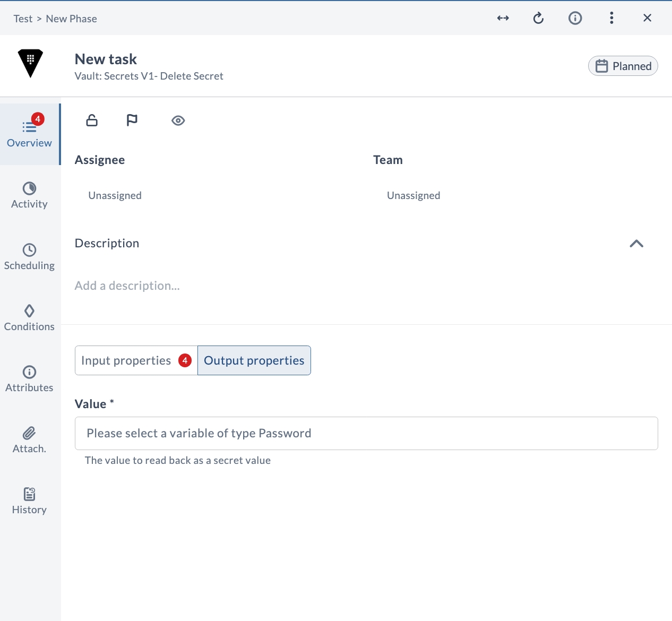
Task: Open the Activity sidebar section
Action: coord(30,196)
